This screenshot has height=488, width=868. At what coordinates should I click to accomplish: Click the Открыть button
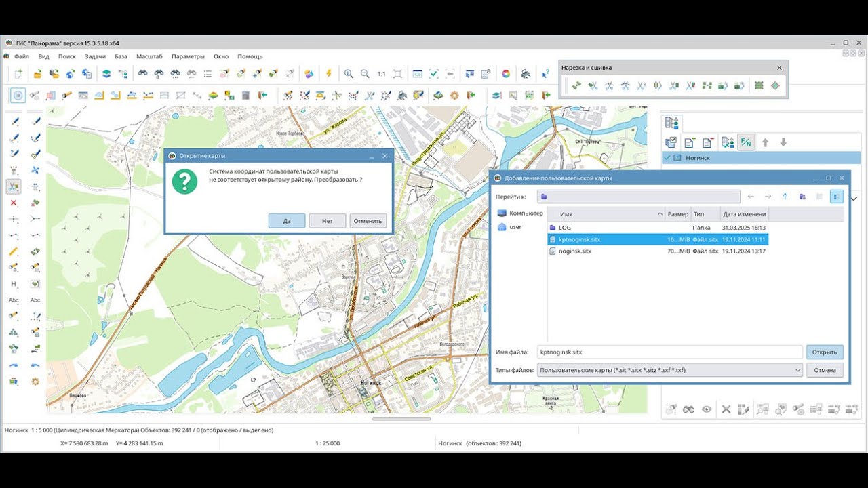[825, 352]
